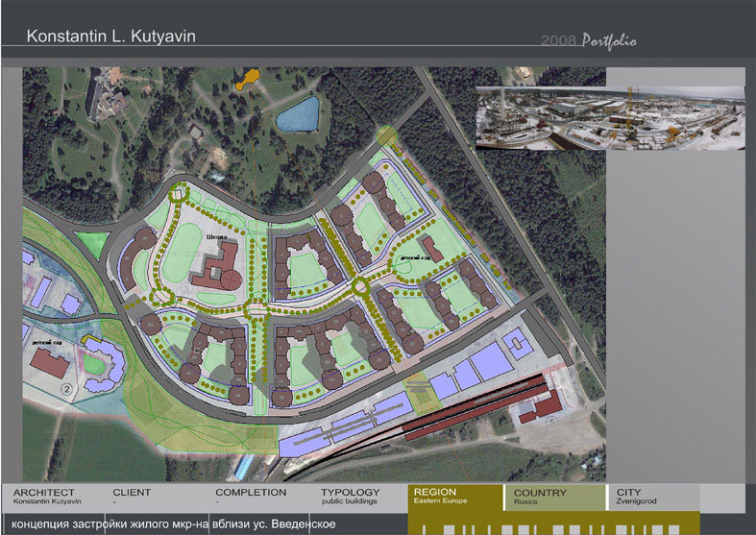Click the Konstantin L. Kutyavin title
The height and width of the screenshot is (535, 756).
pyautogui.click(x=110, y=36)
